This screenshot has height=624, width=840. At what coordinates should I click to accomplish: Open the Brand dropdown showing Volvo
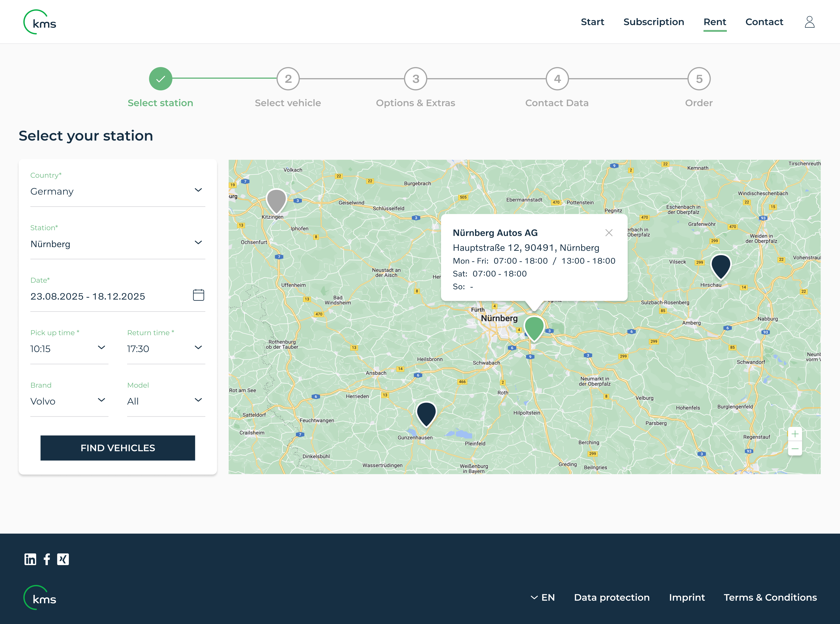[x=69, y=401]
